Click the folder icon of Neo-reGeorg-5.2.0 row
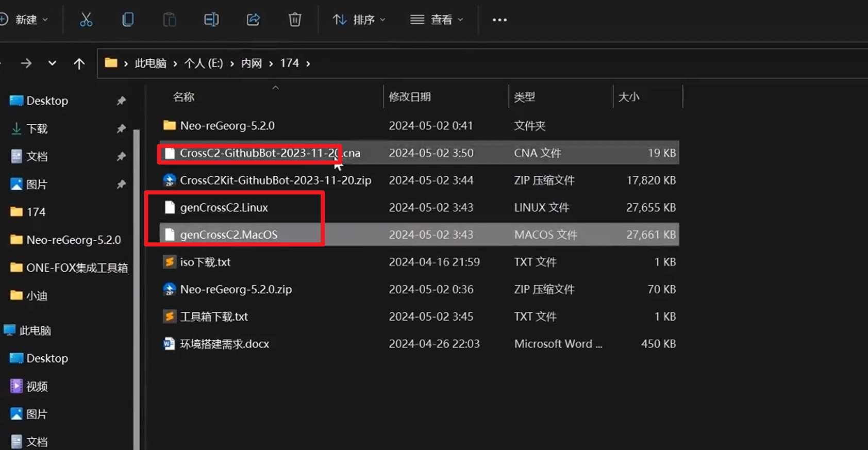The width and height of the screenshot is (868, 450). click(x=169, y=125)
